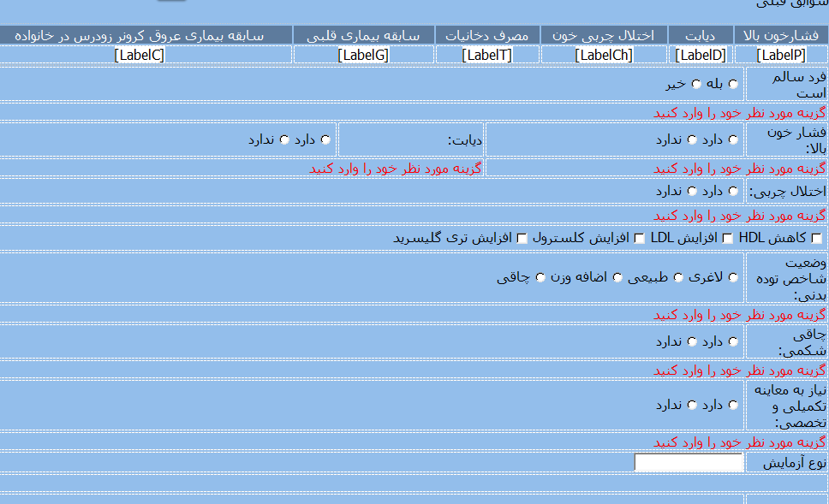Viewport: 829px width, 504px height.
Task: Choose ندارد for چاقی شکمی
Action: click(692, 341)
